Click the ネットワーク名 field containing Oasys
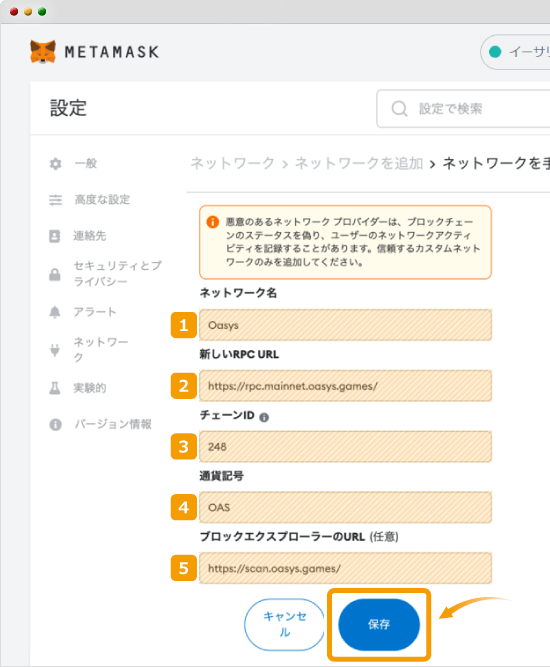This screenshot has width=550, height=667. pos(345,325)
